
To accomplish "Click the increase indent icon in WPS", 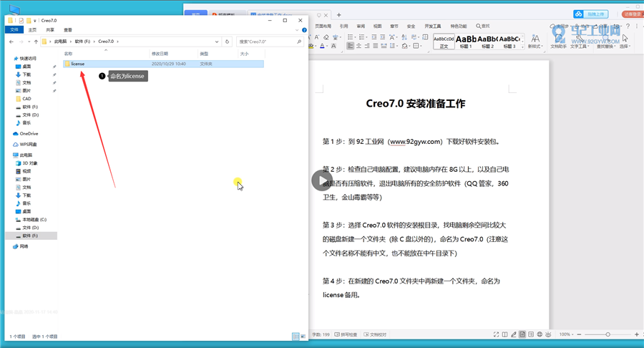I will pos(382,37).
